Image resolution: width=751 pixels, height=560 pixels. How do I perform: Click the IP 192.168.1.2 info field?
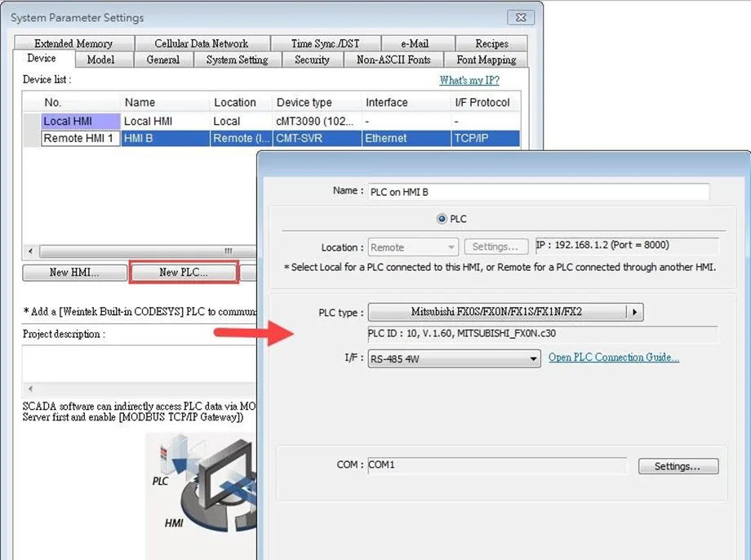[627, 245]
